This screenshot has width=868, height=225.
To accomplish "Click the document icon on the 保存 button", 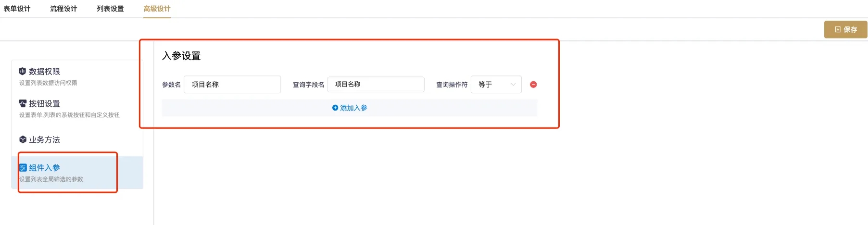I will tap(838, 29).
